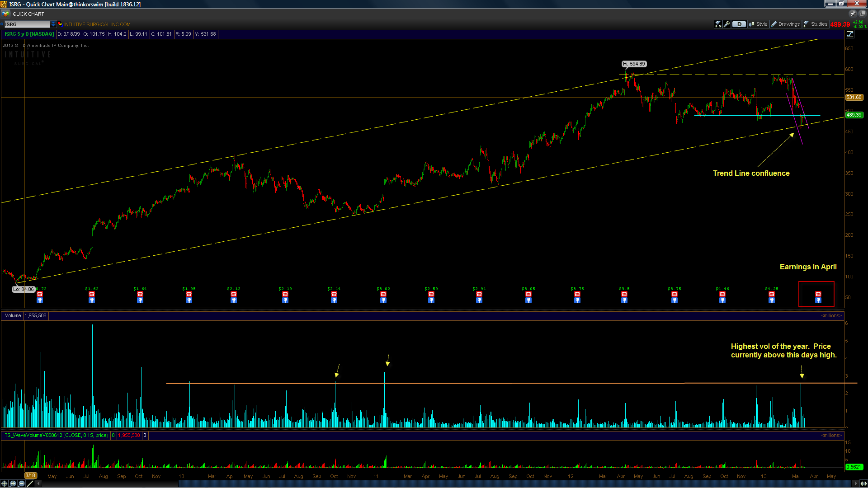Click the D daily aggregation button
Viewport: 868px width, 488px height.
point(739,24)
